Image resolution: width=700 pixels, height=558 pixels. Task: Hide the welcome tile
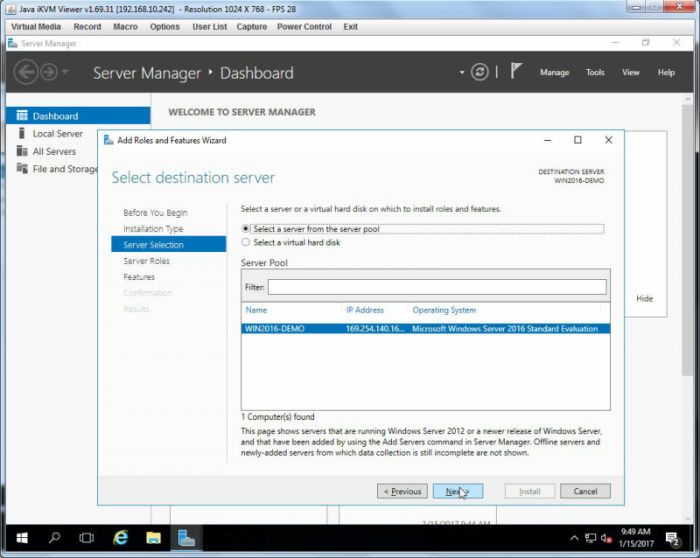pos(644,299)
